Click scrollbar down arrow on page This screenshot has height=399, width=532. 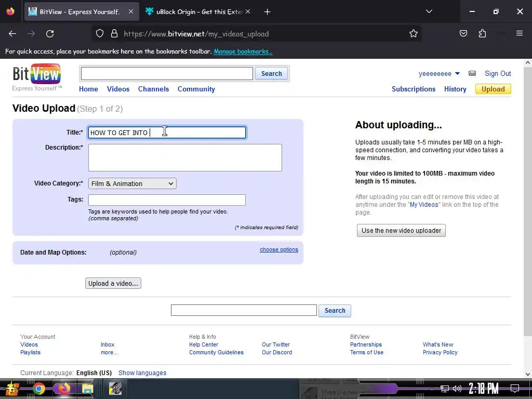point(528,374)
